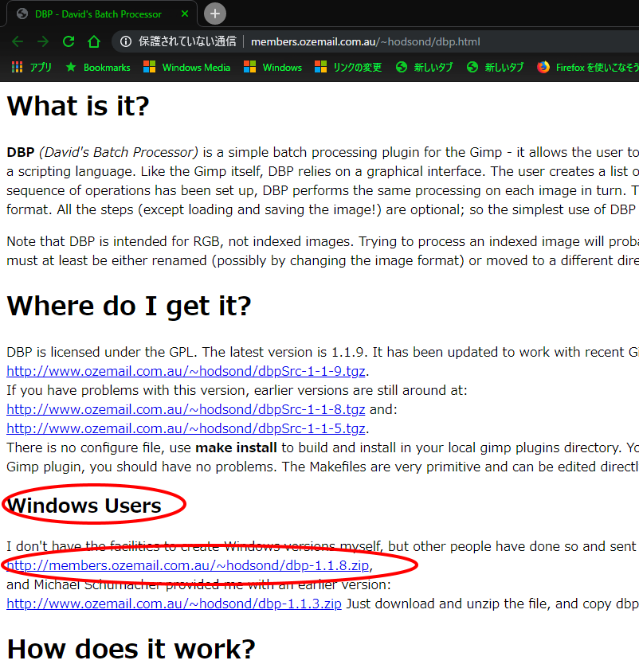The image size is (639, 672).
Task: Click the 'What is it?' heading
Action: (x=78, y=106)
